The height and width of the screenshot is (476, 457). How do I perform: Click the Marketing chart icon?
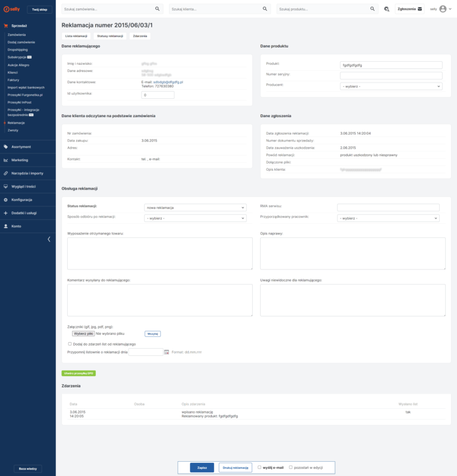(6, 160)
